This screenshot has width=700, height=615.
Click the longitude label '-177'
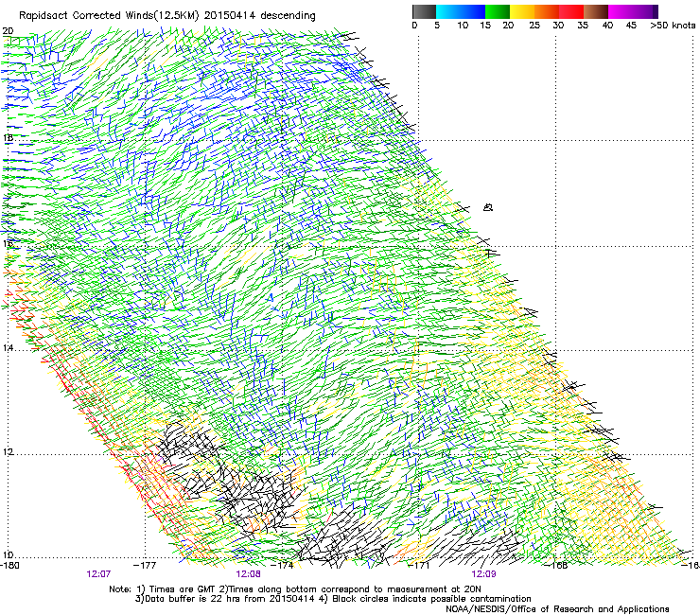(145, 566)
